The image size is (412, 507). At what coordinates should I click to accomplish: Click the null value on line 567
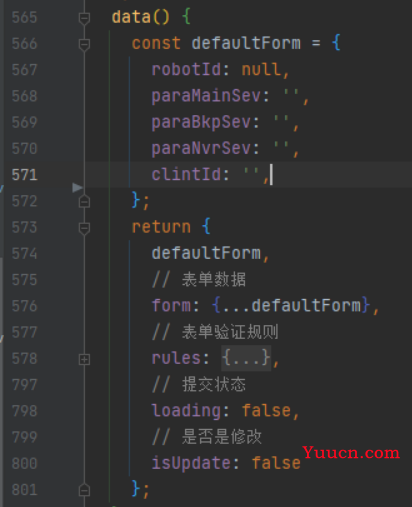(261, 70)
